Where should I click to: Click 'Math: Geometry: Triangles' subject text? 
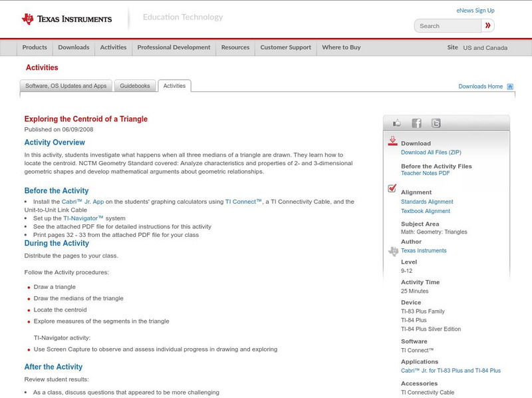click(x=434, y=232)
